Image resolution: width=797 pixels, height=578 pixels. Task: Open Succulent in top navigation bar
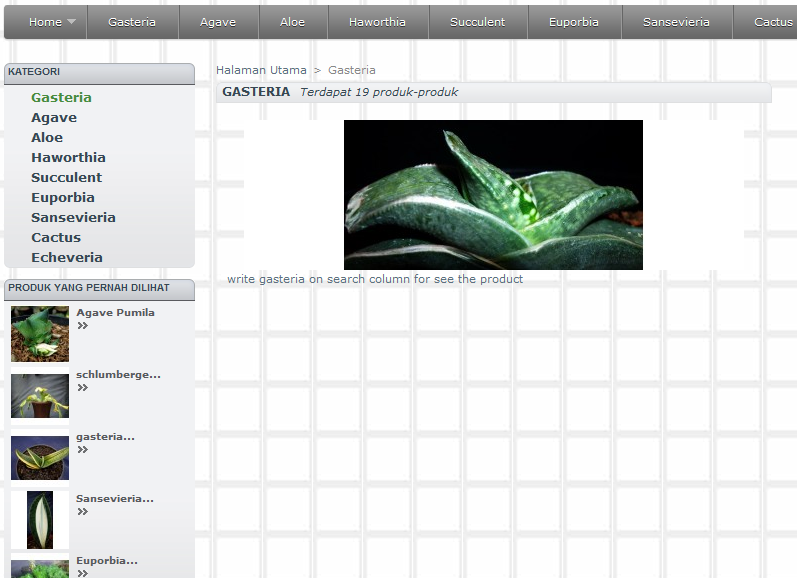pos(477,22)
